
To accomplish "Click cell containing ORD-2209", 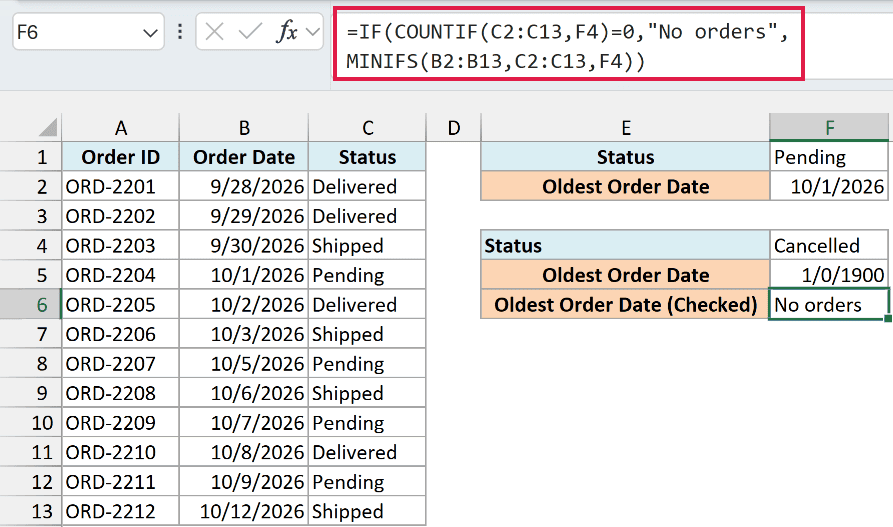I will [120, 423].
